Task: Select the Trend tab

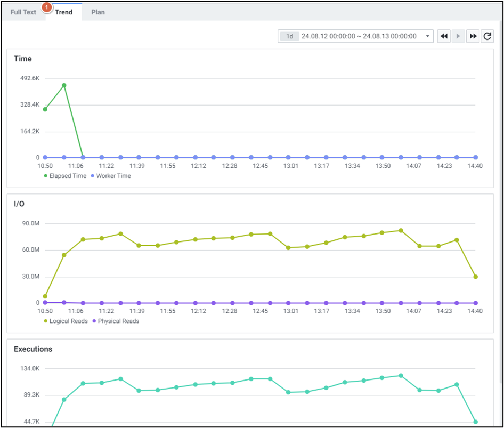Action: tap(64, 12)
